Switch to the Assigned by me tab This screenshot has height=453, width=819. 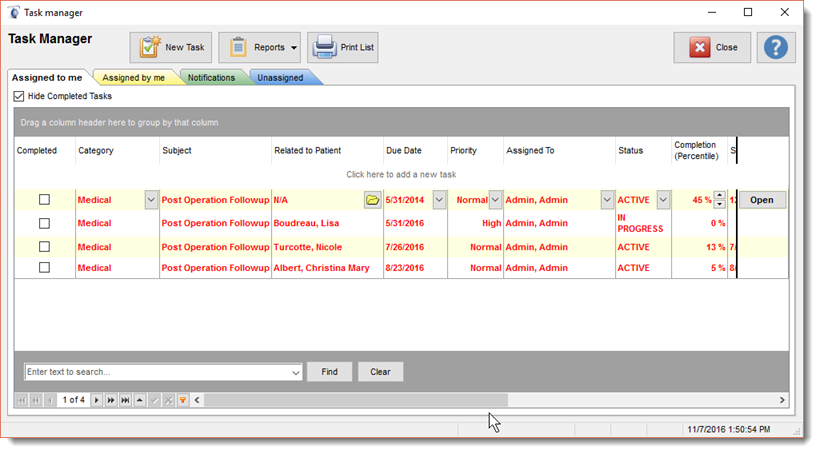[133, 78]
